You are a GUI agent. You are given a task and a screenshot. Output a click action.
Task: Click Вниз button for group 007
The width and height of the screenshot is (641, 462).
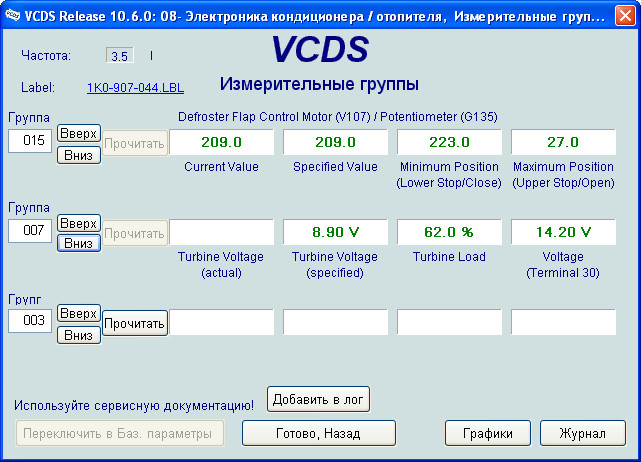click(x=78, y=243)
